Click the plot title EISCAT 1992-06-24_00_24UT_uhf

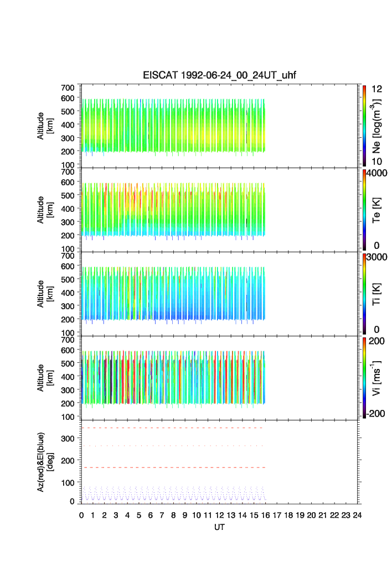coord(219,75)
